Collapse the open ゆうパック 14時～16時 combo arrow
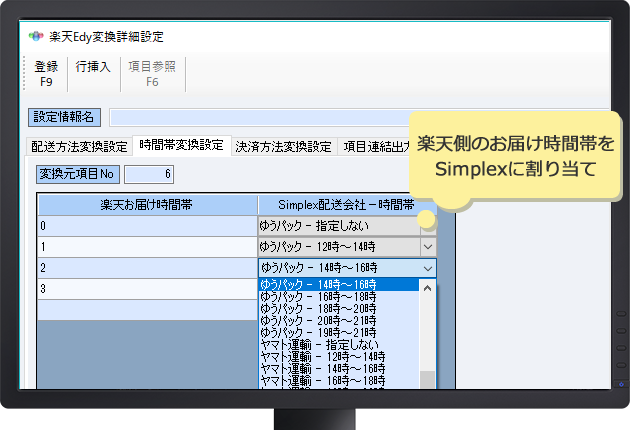Screen dimensions: 630x430 [428, 268]
